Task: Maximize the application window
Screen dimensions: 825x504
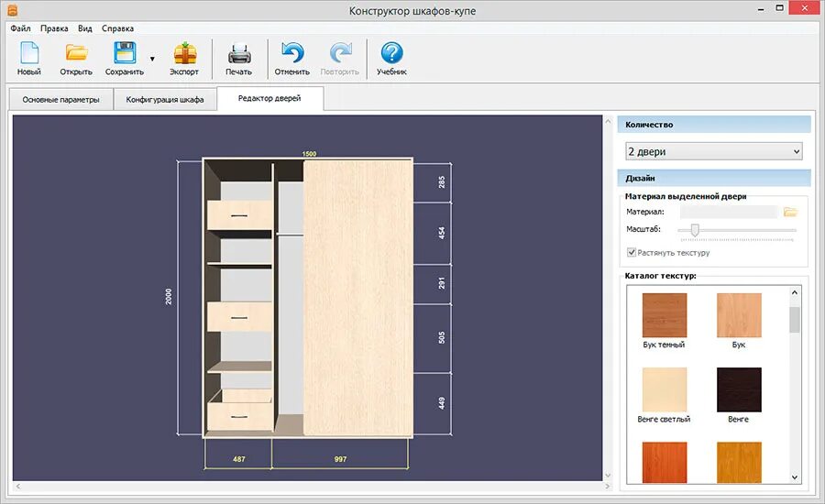Action: pos(780,8)
